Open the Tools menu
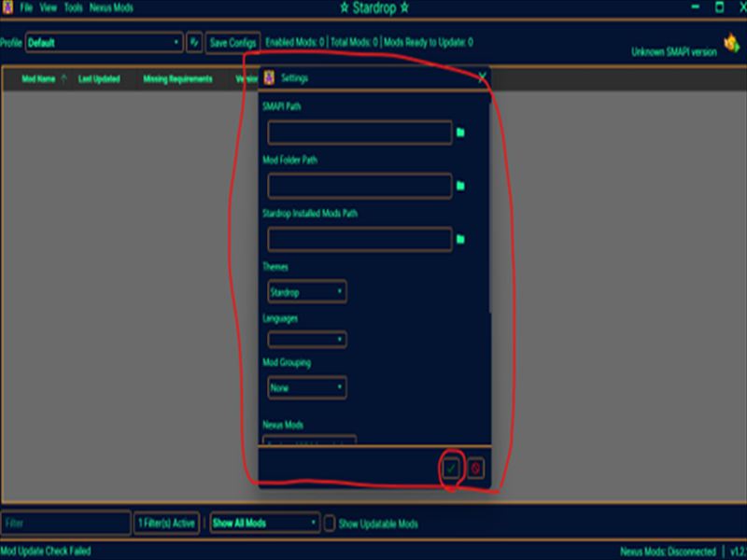Screen dimensions: 747x560 click(x=73, y=7)
